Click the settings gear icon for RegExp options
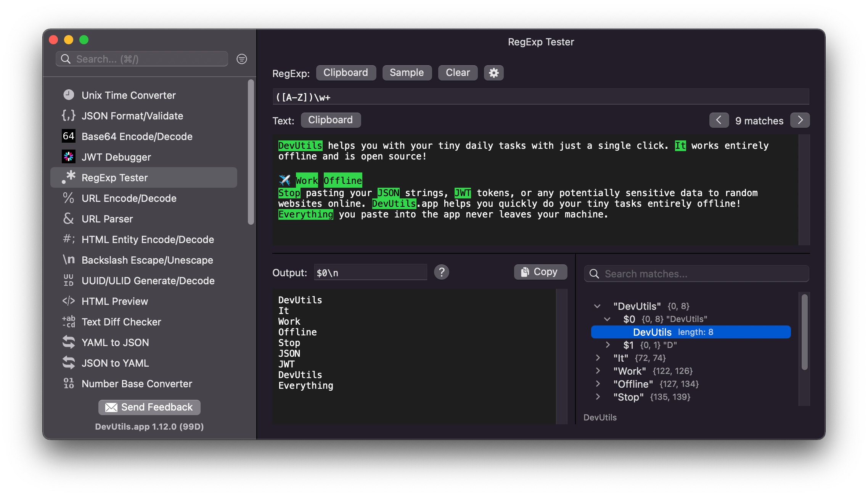Viewport: 868px width, 496px height. (x=493, y=73)
